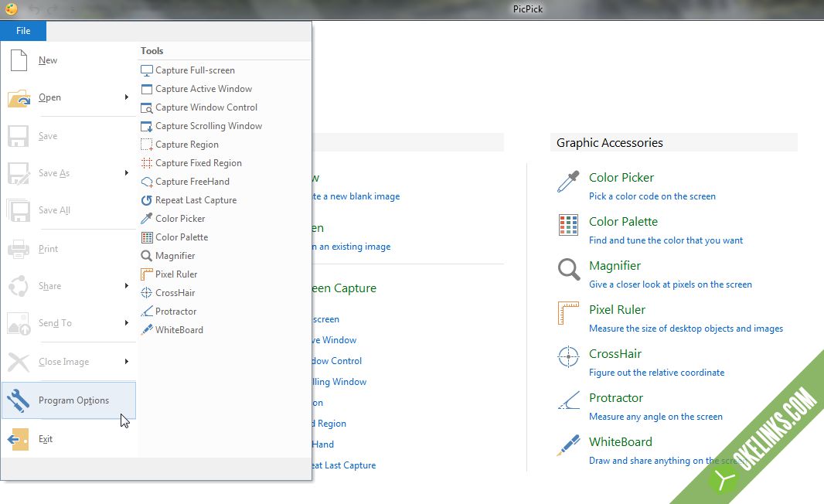The height and width of the screenshot is (504, 824).
Task: Click the large WhiteBoard icon under Graphic Accessories
Action: (568, 445)
